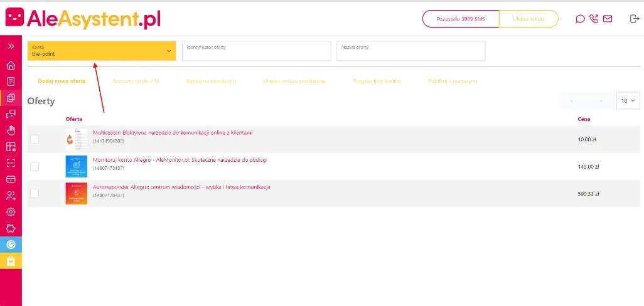This screenshot has height=306, width=644.
Task: Open the page size dropdown showing 10
Action: click(x=628, y=100)
